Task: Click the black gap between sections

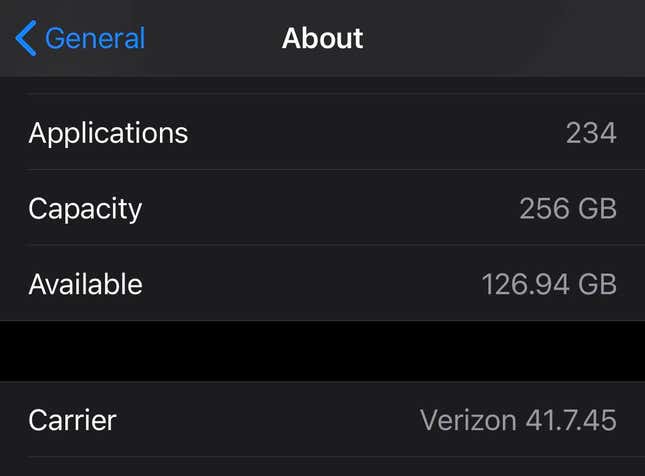Action: click(322, 351)
